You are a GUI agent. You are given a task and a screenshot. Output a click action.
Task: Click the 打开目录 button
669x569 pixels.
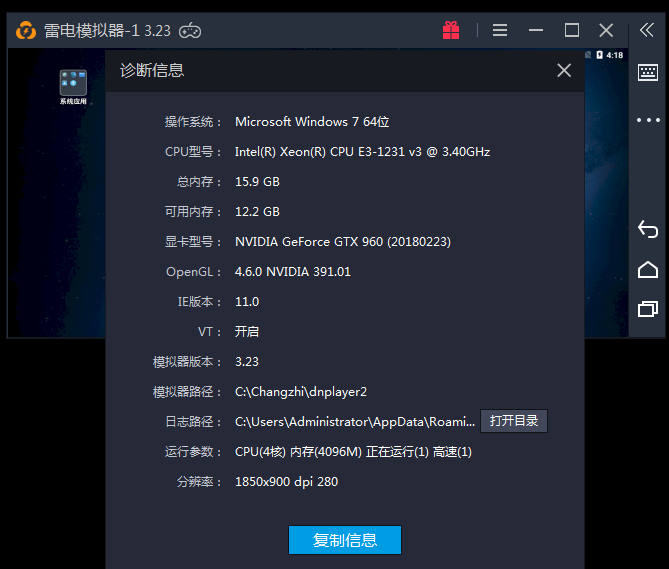tap(514, 421)
